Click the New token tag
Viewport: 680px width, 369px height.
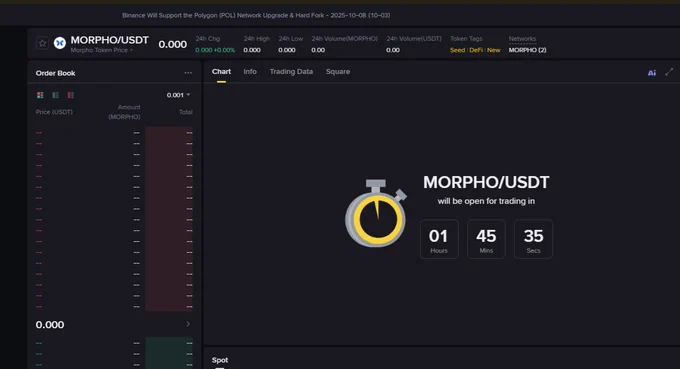[x=494, y=50]
